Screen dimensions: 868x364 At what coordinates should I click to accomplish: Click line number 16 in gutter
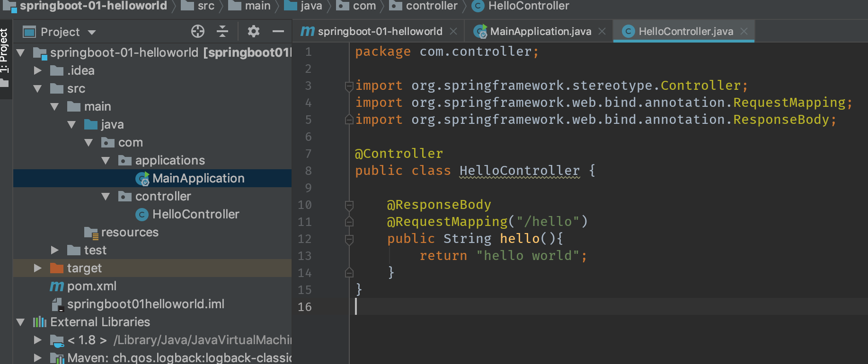(x=305, y=307)
